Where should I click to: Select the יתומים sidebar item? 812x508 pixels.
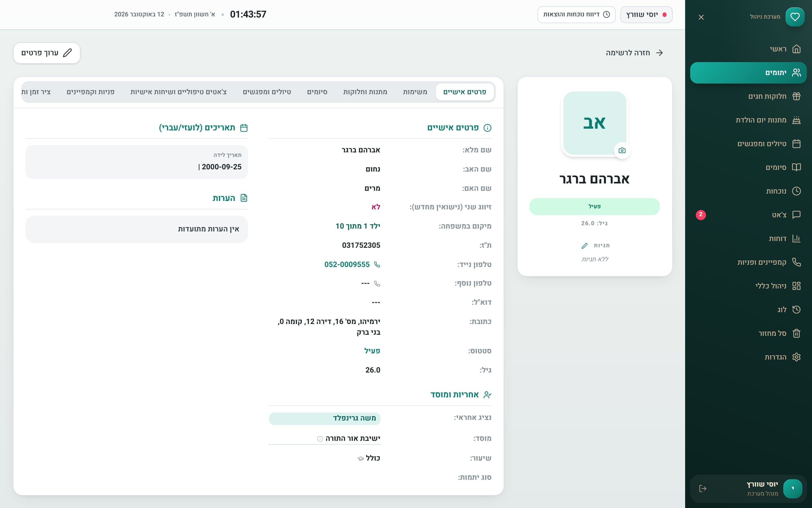point(748,73)
